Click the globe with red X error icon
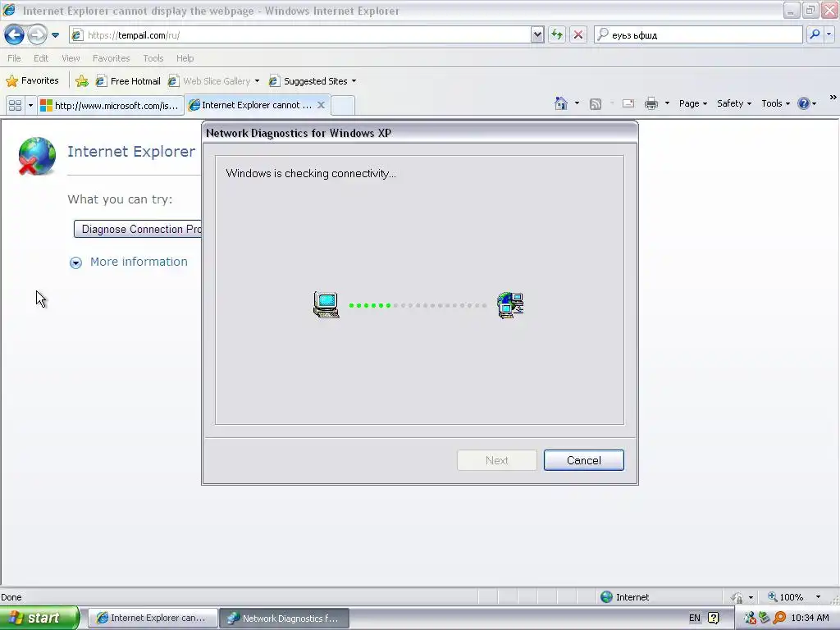This screenshot has width=840, height=630. [37, 156]
